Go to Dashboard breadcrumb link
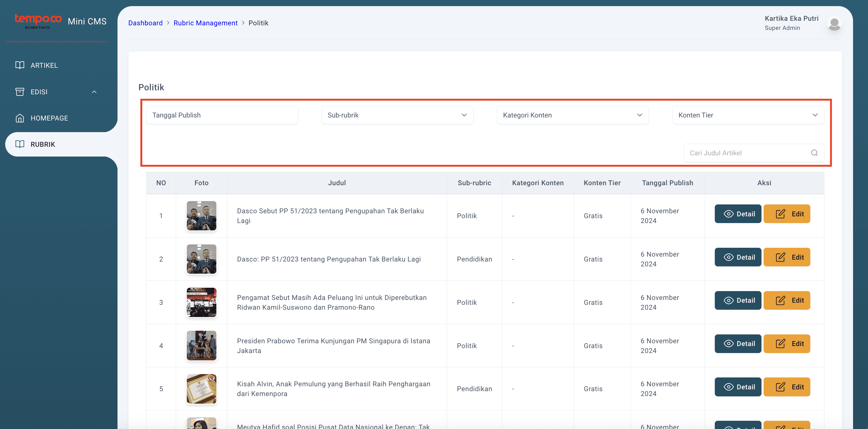The width and height of the screenshot is (868, 429). coord(145,23)
